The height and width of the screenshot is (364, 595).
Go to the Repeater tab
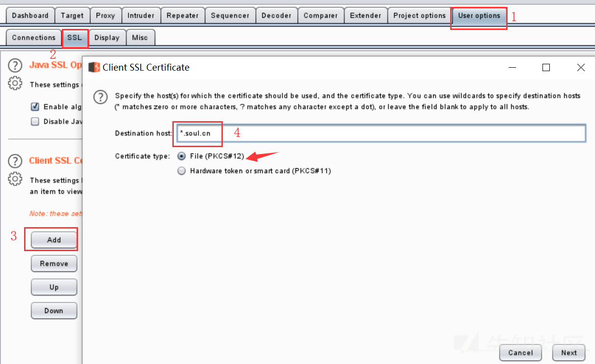(x=182, y=15)
